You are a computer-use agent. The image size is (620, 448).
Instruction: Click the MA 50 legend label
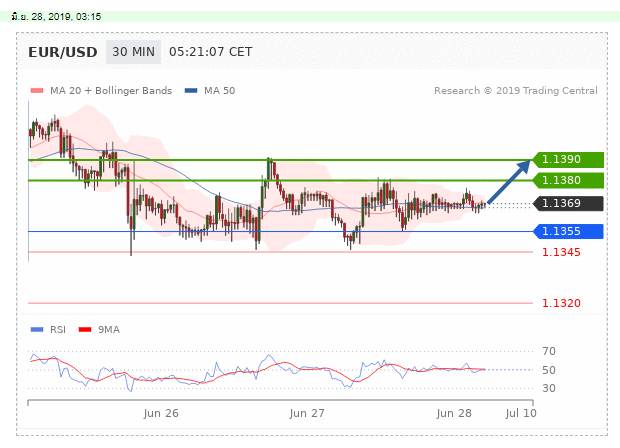pyautogui.click(x=219, y=91)
